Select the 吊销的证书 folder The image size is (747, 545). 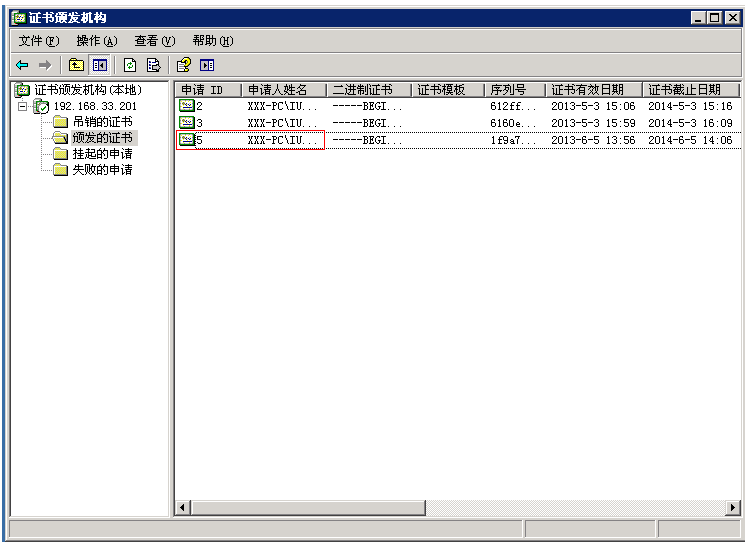pyautogui.click(x=102, y=122)
